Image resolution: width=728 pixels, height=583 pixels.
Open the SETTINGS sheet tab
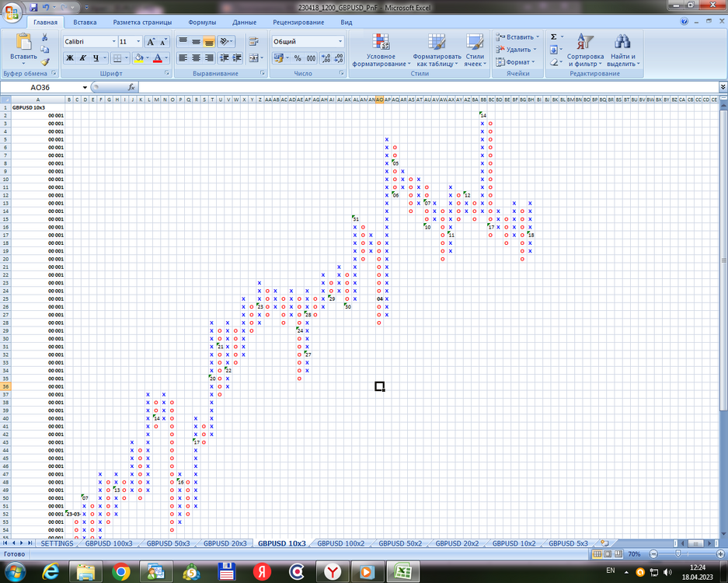pos(57,543)
